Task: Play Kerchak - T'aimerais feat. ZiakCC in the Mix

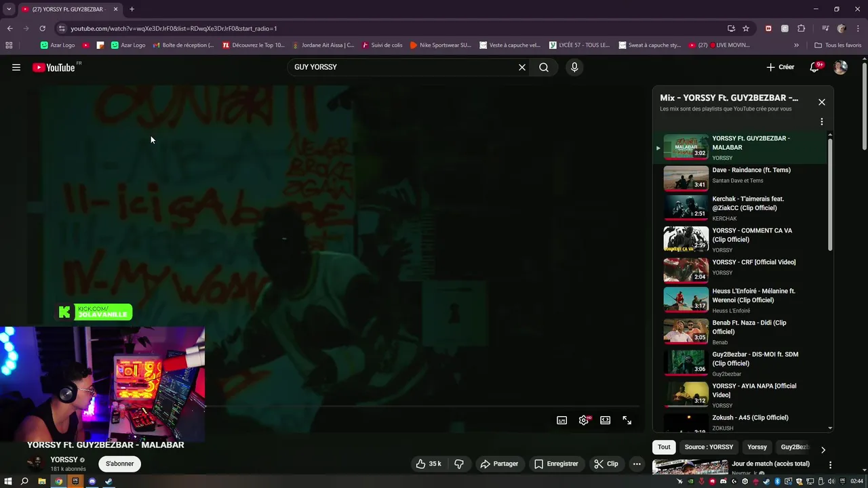Action: [x=741, y=208]
